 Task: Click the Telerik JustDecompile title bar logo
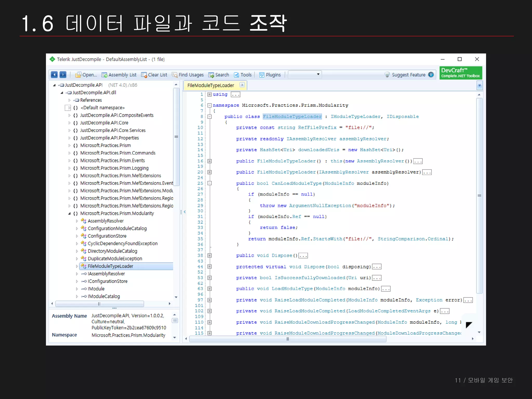coord(52,59)
